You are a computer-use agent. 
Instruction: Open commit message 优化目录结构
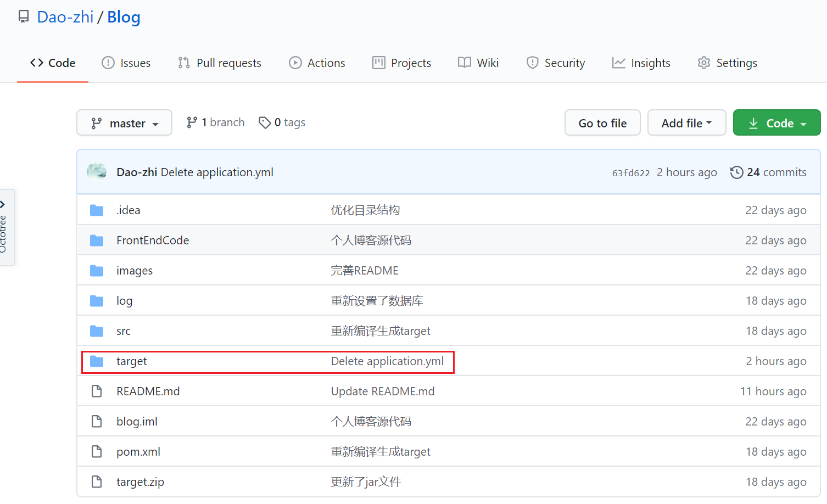pos(365,210)
